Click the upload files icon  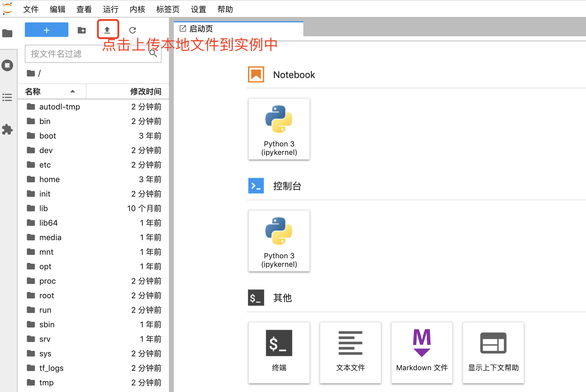click(107, 30)
